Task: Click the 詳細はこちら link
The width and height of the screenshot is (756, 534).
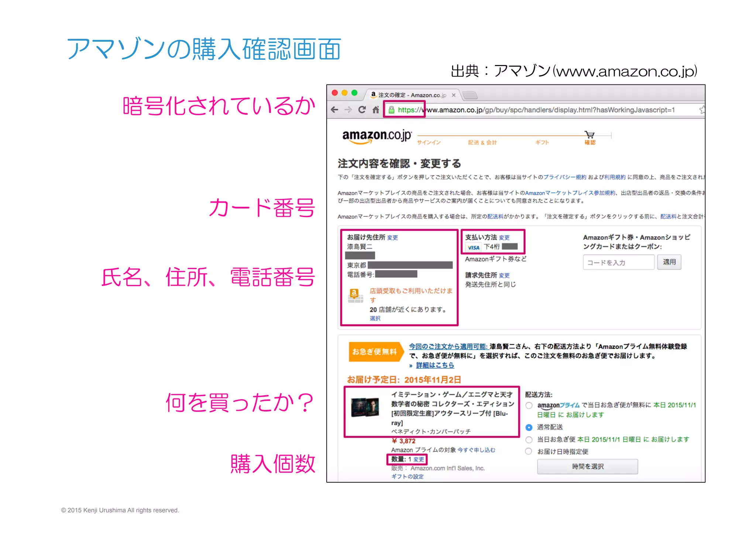Action: (435, 365)
